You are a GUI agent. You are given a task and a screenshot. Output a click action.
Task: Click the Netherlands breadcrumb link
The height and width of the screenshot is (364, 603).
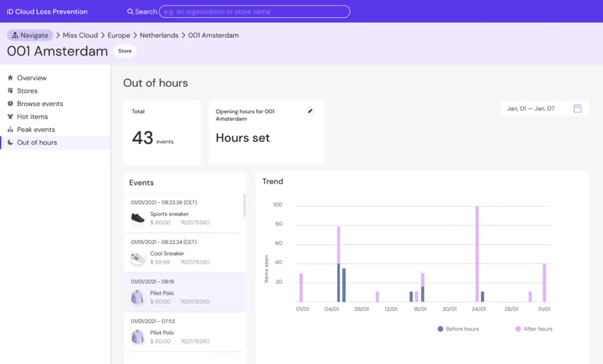pos(159,36)
